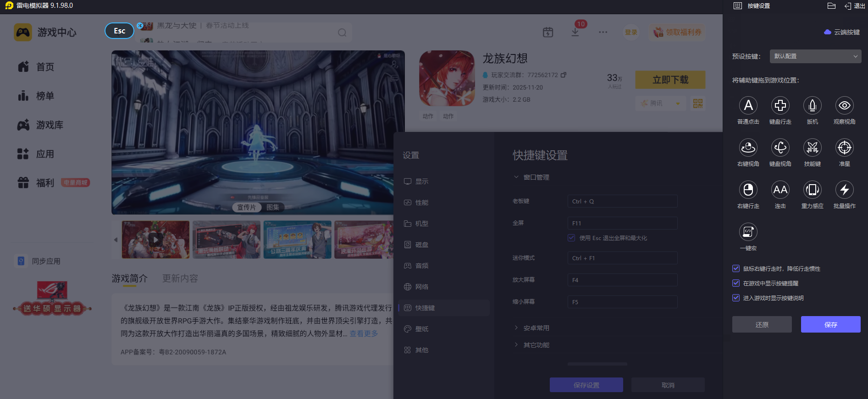Open 磁盘 settings category

[444, 245]
